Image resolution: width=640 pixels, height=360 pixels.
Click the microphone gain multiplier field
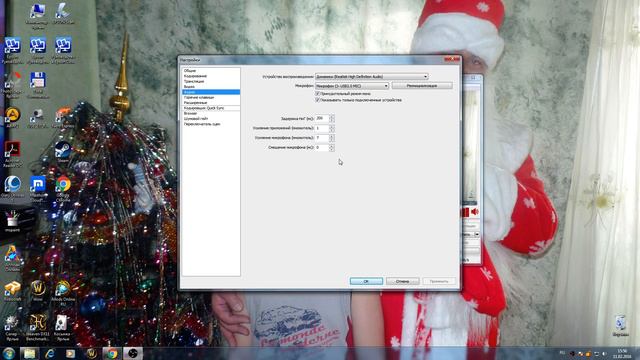tap(322, 138)
